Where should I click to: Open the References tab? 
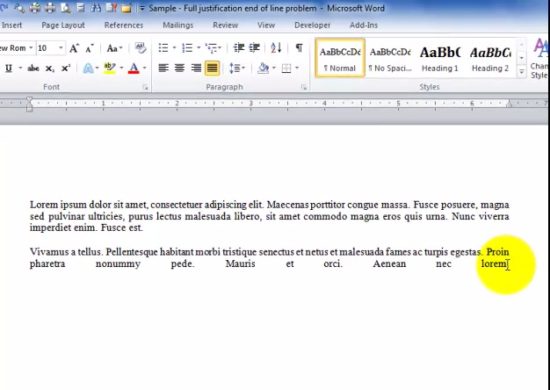tap(123, 25)
